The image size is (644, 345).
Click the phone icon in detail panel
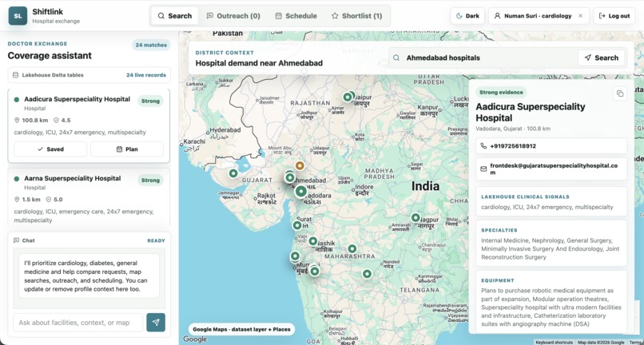click(483, 146)
